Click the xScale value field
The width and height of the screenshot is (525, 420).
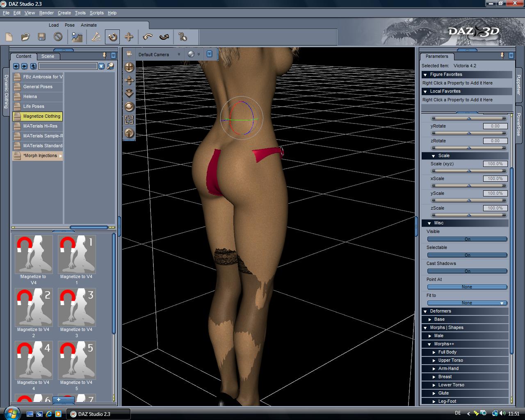click(495, 179)
